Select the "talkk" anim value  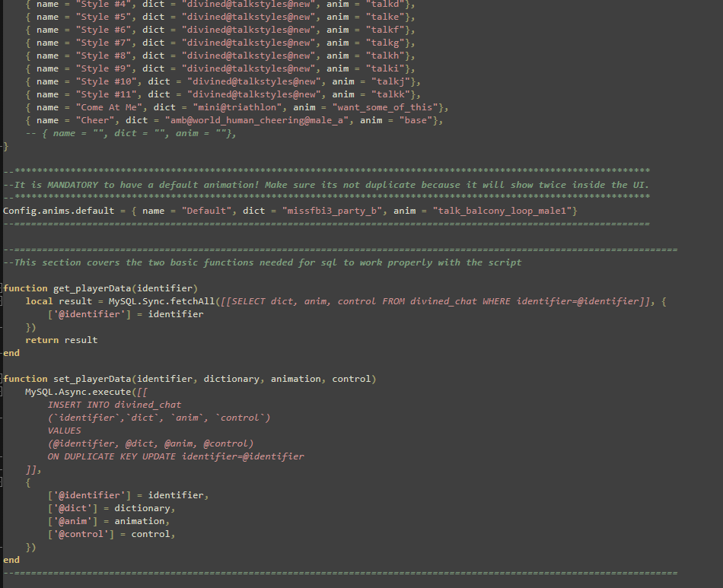390,94
